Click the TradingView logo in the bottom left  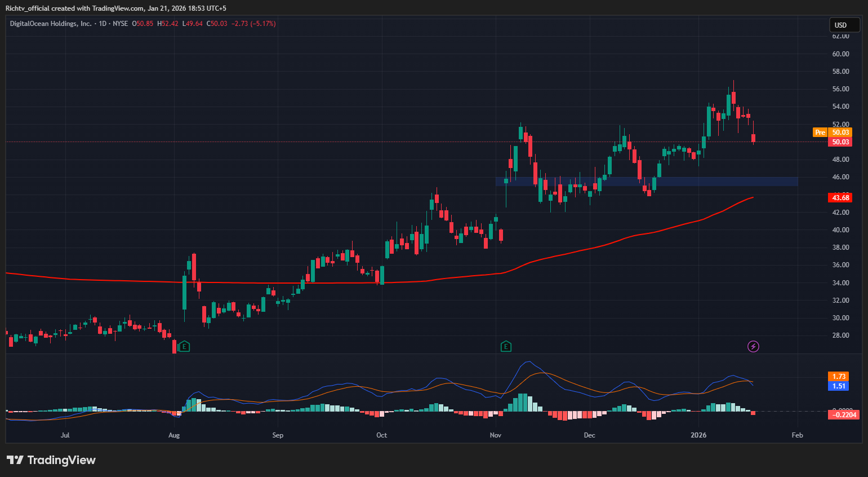51,460
